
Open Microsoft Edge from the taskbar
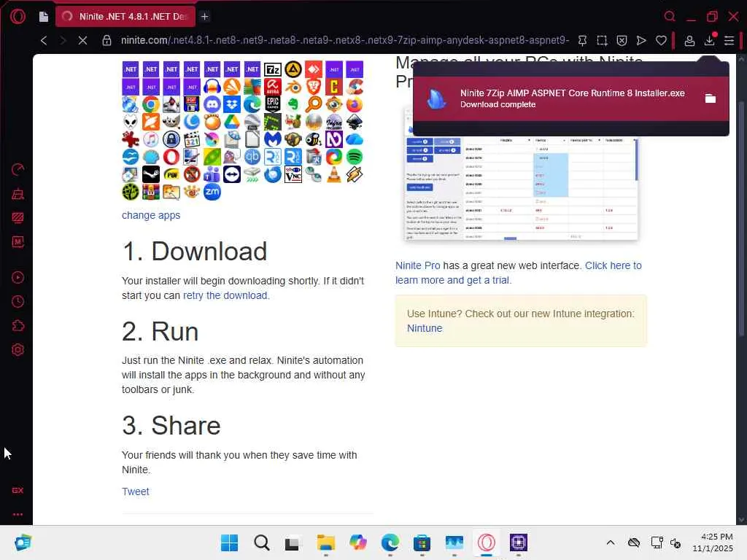coord(390,542)
